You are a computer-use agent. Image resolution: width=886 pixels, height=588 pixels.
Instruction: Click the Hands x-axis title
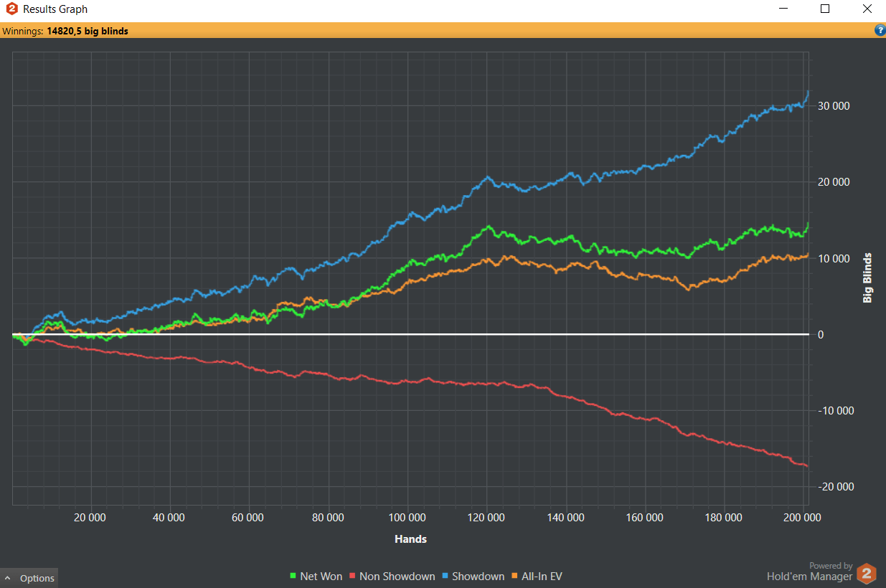pos(410,539)
